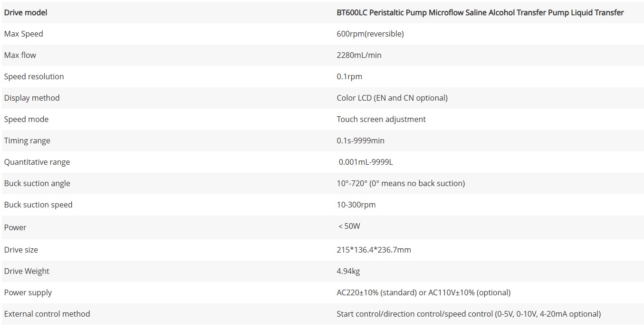Click the '600rpm(reversible)' value

click(370, 34)
